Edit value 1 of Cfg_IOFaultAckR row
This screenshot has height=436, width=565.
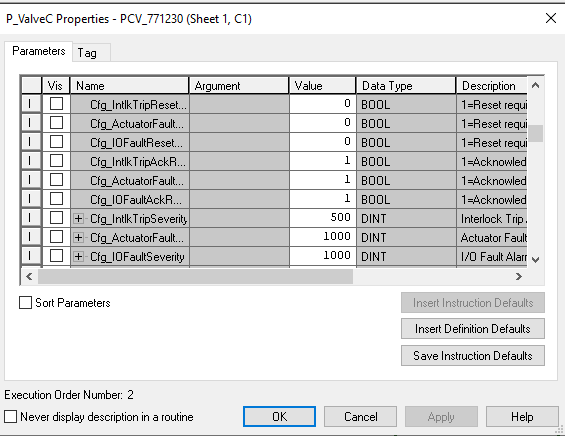click(x=322, y=199)
